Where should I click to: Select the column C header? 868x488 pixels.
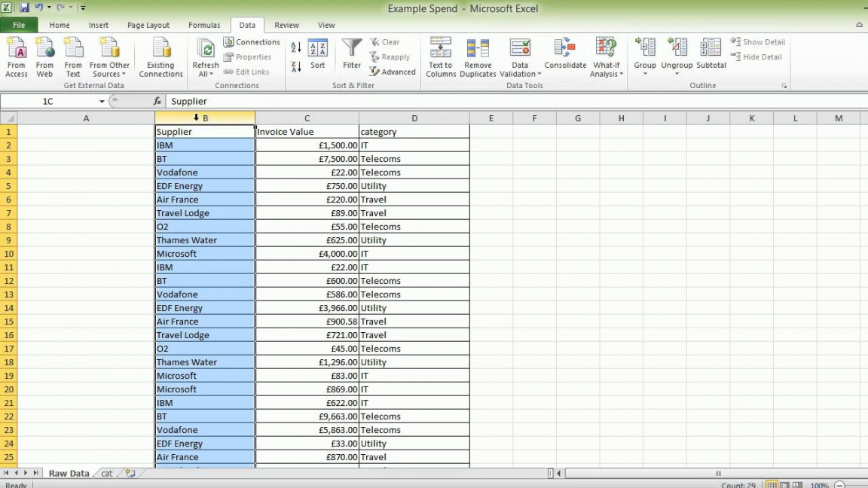click(307, 118)
